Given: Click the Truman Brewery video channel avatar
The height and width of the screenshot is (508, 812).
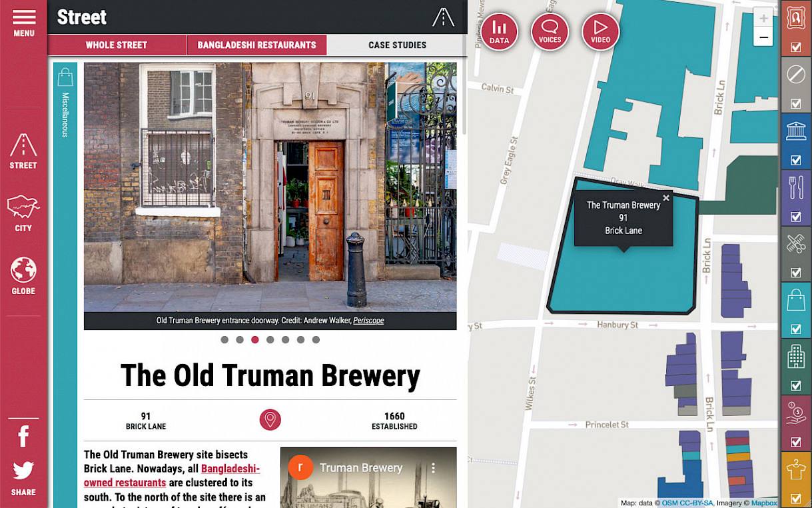Looking at the screenshot, I should tap(300, 468).
